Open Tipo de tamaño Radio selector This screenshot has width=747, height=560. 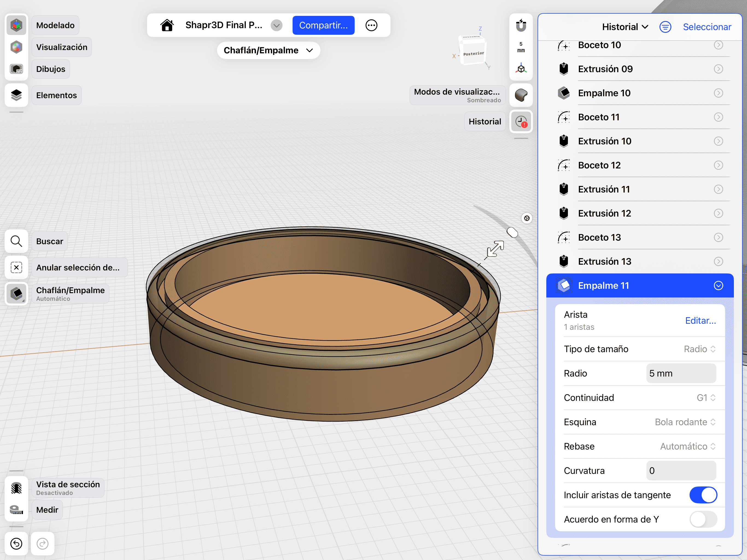point(699,349)
